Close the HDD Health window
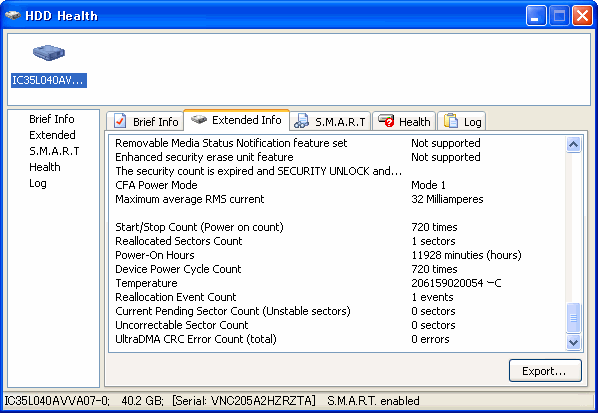This screenshot has width=598, height=413. (x=582, y=16)
